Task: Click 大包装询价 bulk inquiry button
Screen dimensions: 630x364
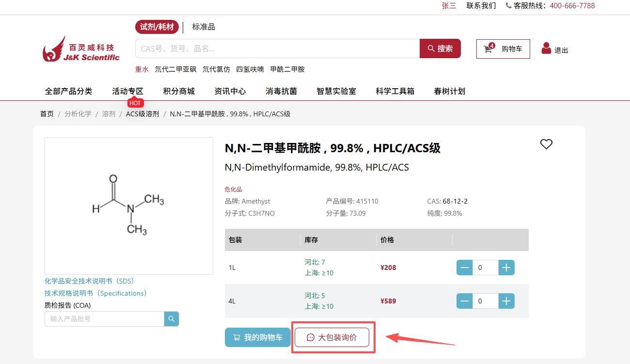Action: 332,337
